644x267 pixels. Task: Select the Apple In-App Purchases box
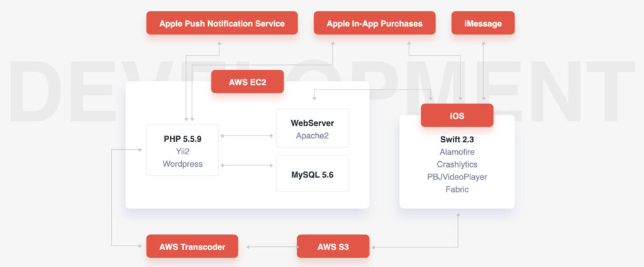(375, 23)
